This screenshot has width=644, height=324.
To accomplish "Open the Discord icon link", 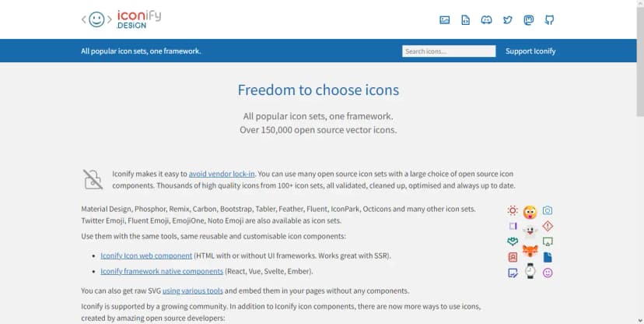I will [487, 19].
